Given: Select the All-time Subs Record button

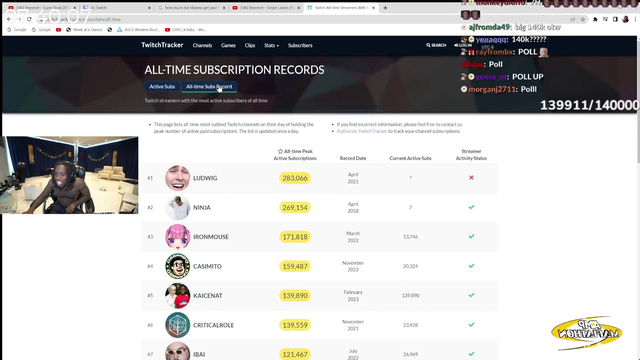Looking at the screenshot, I should (x=209, y=87).
